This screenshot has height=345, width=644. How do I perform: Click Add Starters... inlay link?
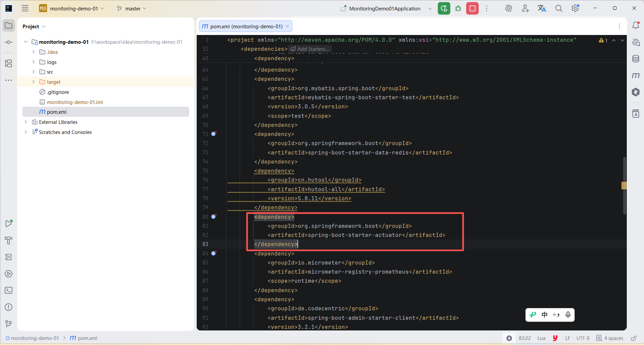tap(310, 49)
